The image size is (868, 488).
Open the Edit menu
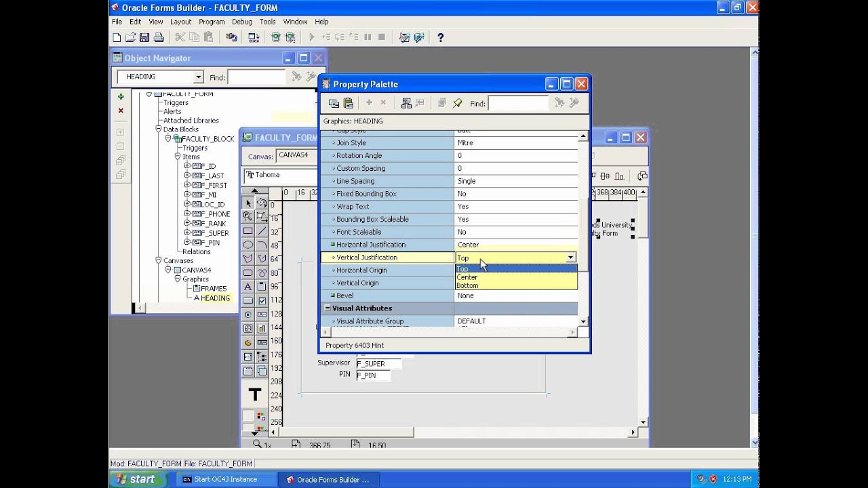136,22
